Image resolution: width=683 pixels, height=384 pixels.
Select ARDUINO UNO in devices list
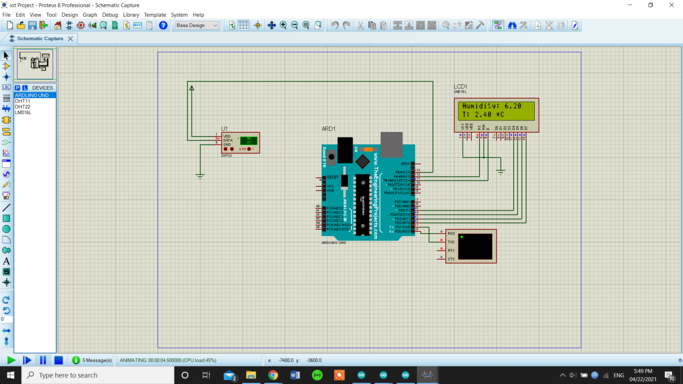[35, 95]
